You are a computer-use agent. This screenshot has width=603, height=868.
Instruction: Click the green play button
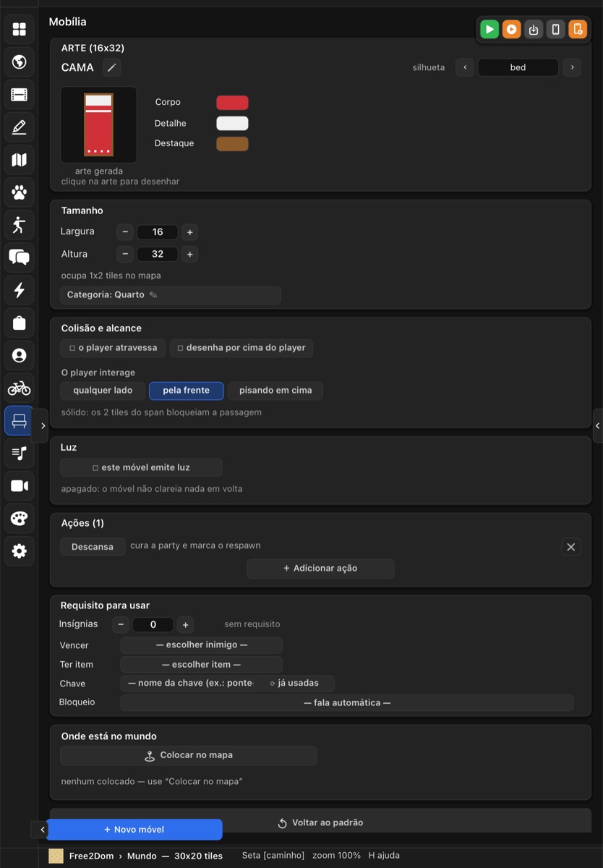[x=489, y=29]
